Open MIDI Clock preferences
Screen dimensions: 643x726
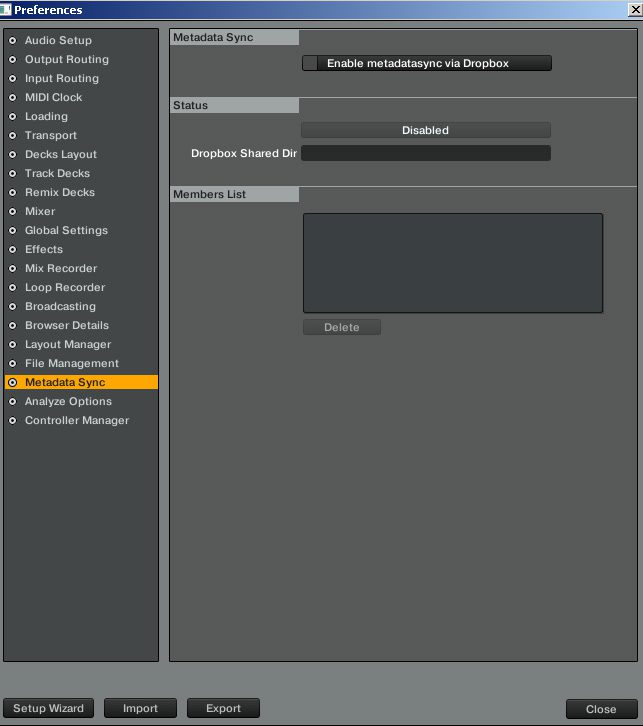click(x=53, y=98)
